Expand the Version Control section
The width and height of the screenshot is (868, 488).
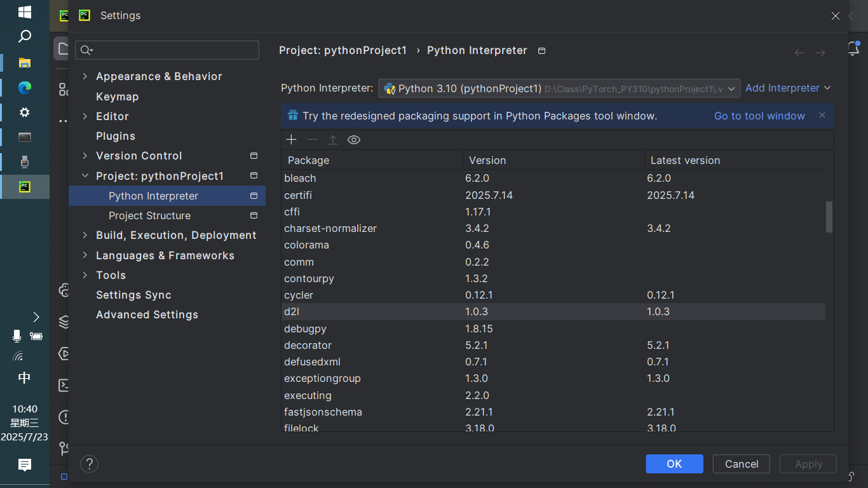(x=85, y=156)
